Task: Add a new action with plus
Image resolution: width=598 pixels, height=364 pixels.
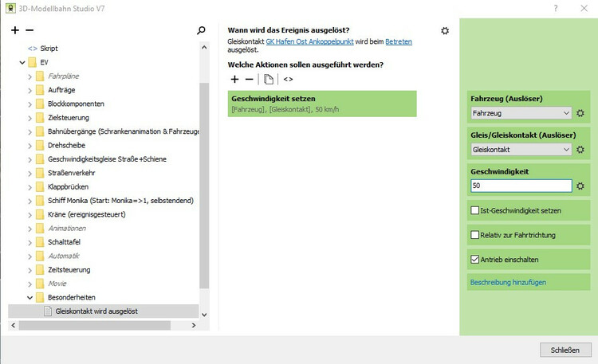Action: point(234,80)
